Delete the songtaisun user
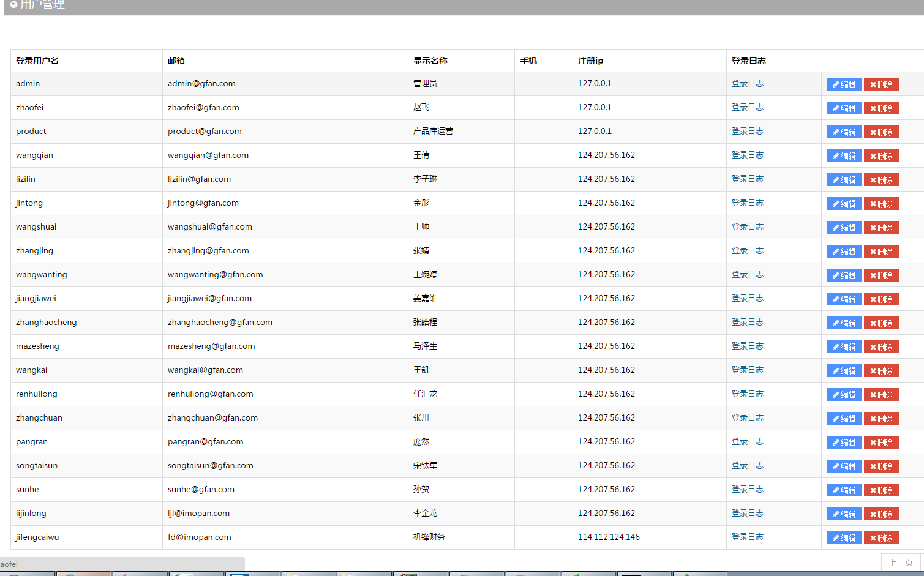The height and width of the screenshot is (576, 924). coord(881,466)
